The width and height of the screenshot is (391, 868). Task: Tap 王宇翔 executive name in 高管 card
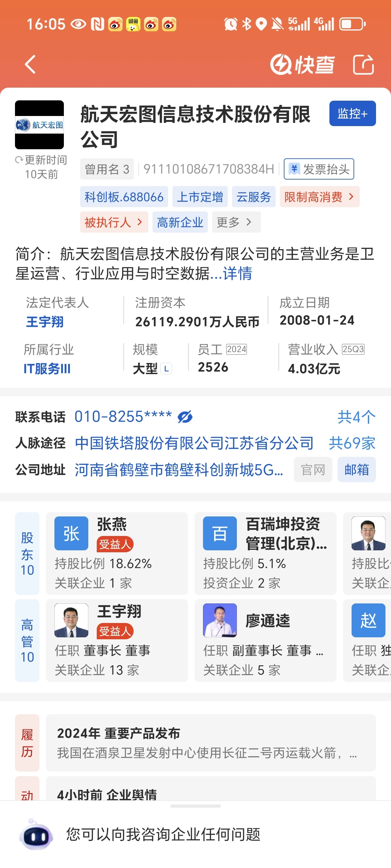click(119, 611)
